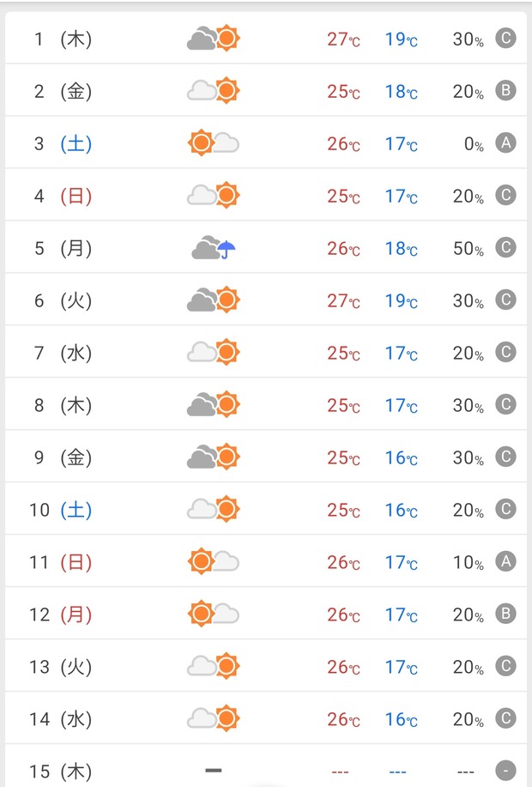Select the row for day 4 (日)
This screenshot has height=787, width=532.
pyautogui.click(x=266, y=195)
